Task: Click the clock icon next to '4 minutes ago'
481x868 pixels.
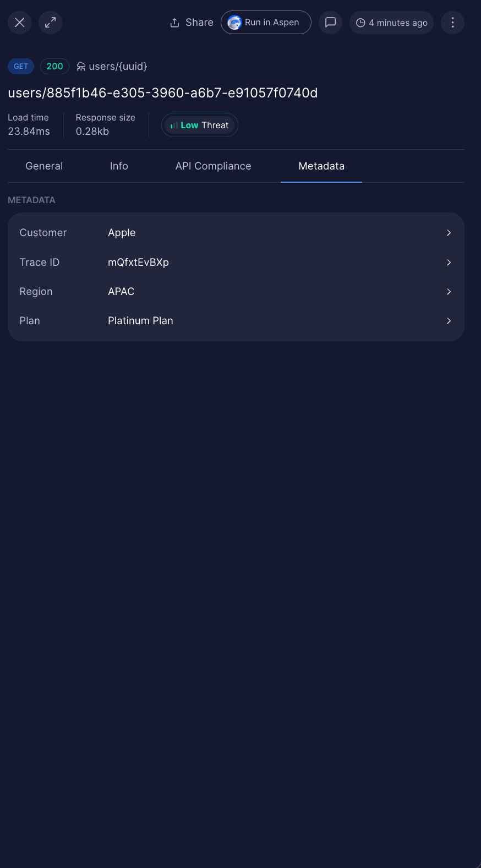Action: (x=360, y=23)
